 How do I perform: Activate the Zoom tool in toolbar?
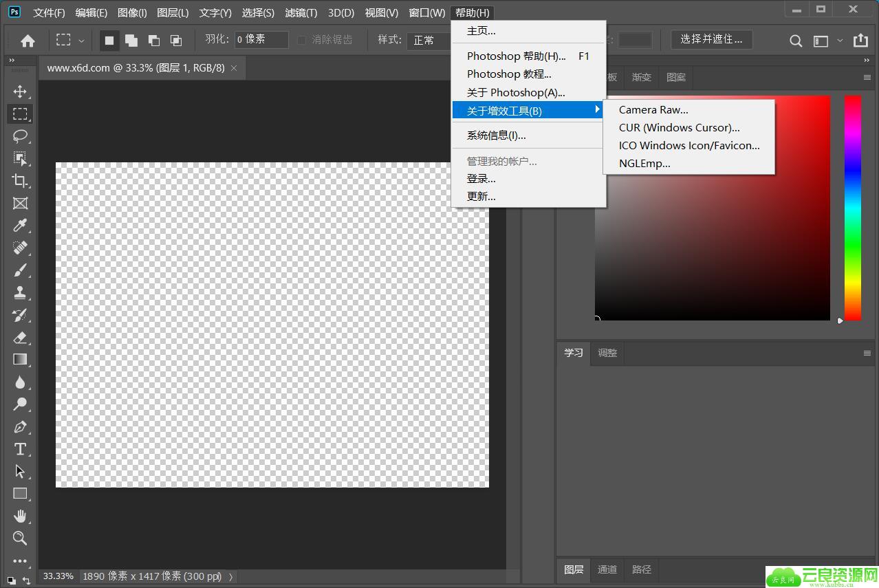click(20, 538)
